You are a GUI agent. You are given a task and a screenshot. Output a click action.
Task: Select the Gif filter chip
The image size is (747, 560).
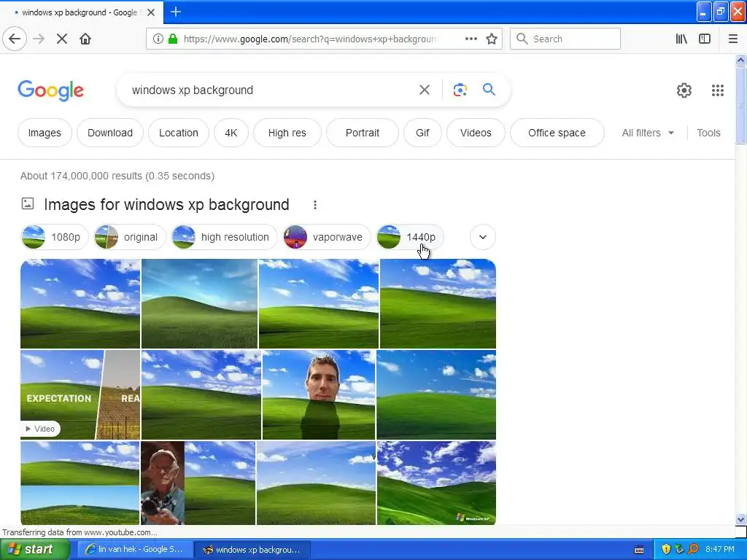coord(422,133)
